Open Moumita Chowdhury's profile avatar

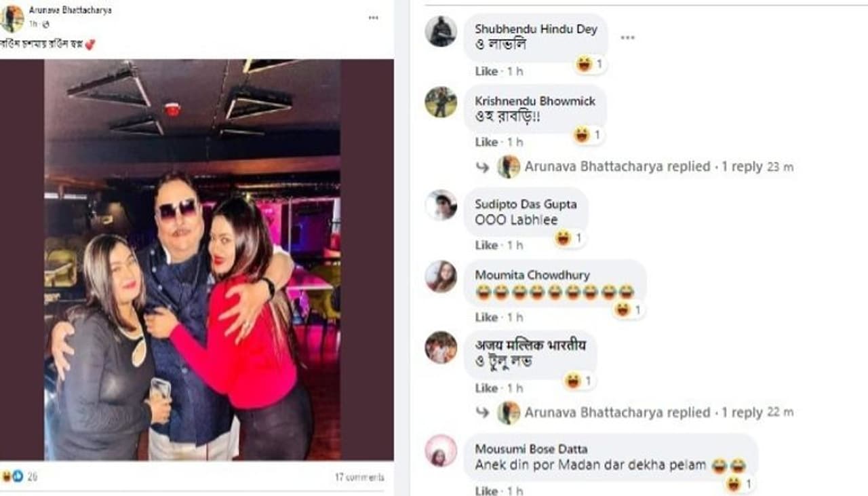pos(441,276)
